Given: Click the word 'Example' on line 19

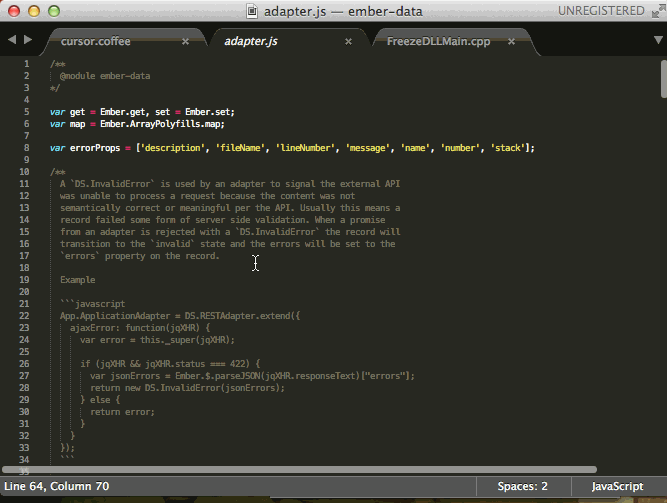Looking at the screenshot, I should pyautogui.click(x=78, y=280).
